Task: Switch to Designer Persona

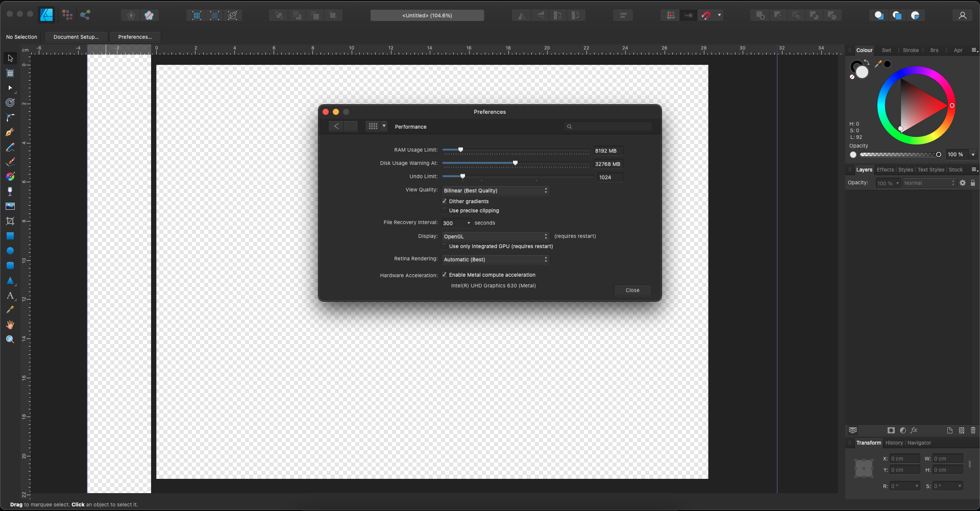Action: click(47, 15)
